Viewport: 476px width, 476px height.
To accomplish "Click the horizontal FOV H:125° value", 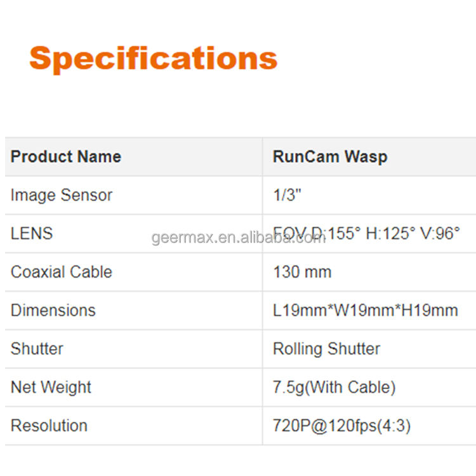I will pyautogui.click(x=390, y=234).
